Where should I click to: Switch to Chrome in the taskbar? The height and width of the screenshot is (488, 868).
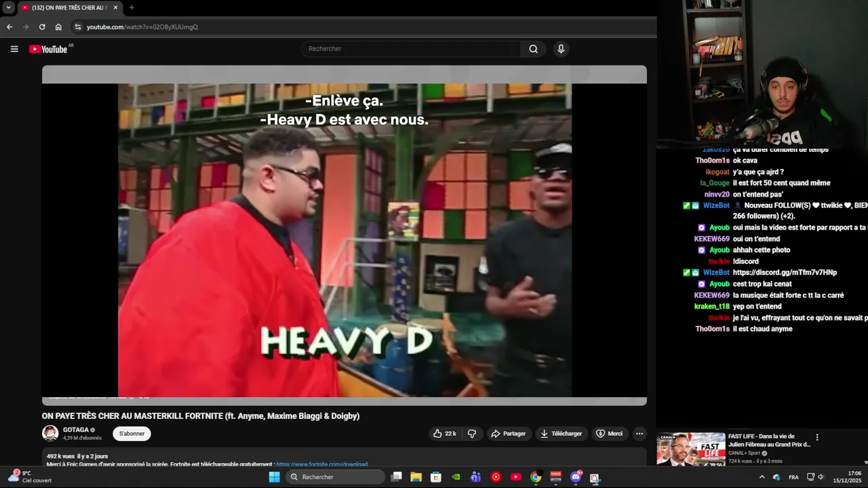point(536,477)
